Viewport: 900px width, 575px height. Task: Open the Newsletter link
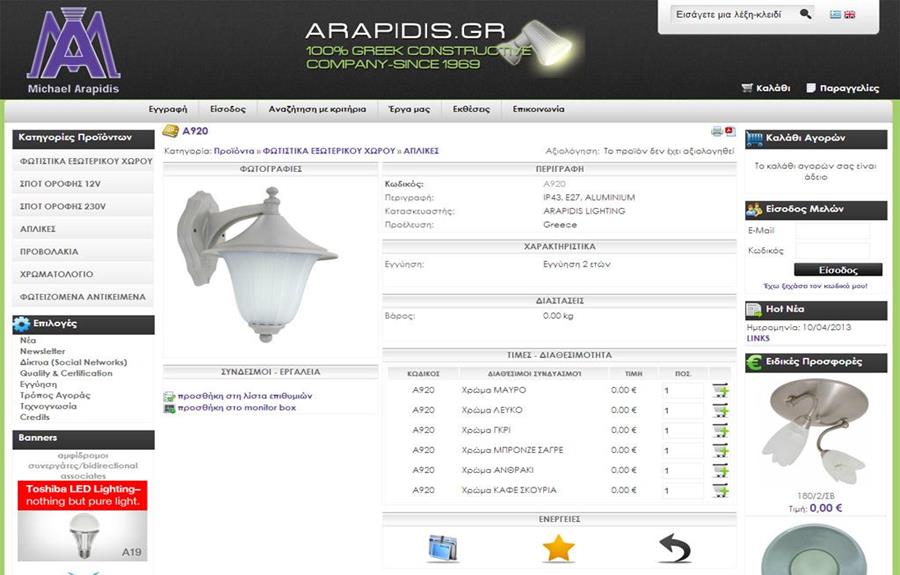(42, 351)
